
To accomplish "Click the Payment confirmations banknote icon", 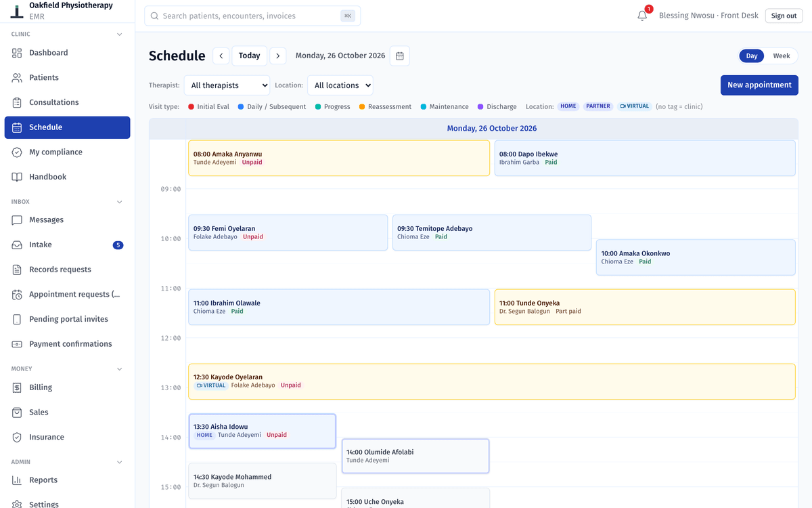I will point(17,344).
